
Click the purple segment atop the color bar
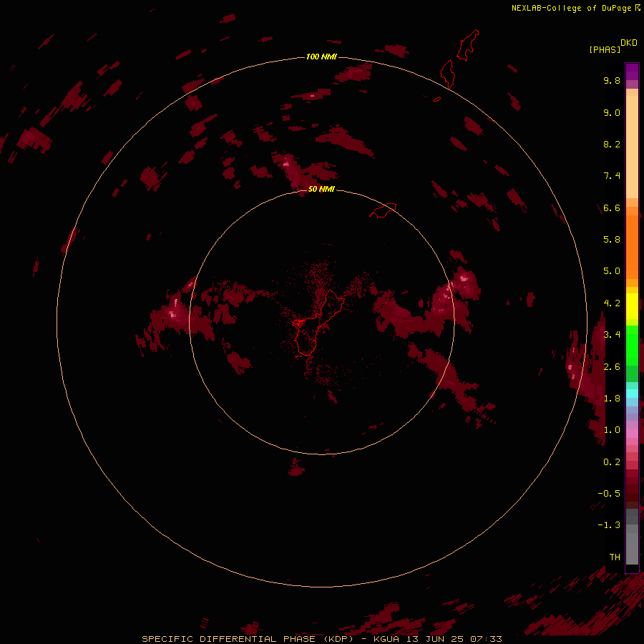click(x=632, y=72)
